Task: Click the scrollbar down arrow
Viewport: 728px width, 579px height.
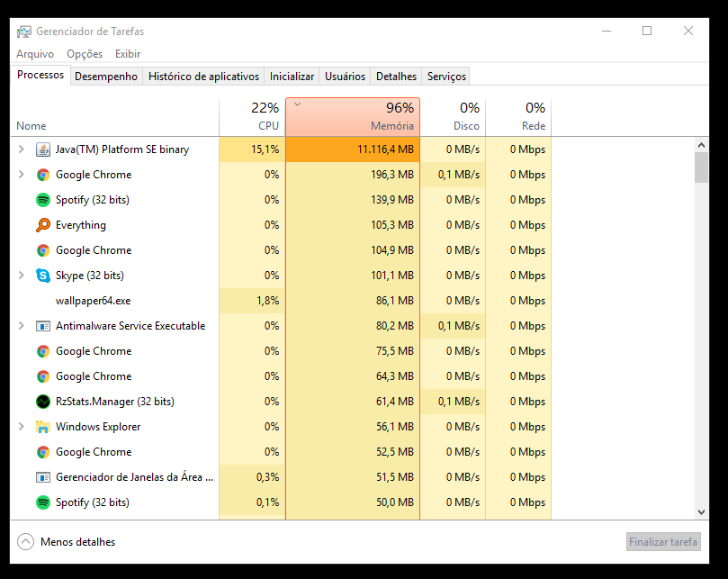Action: pyautogui.click(x=701, y=512)
